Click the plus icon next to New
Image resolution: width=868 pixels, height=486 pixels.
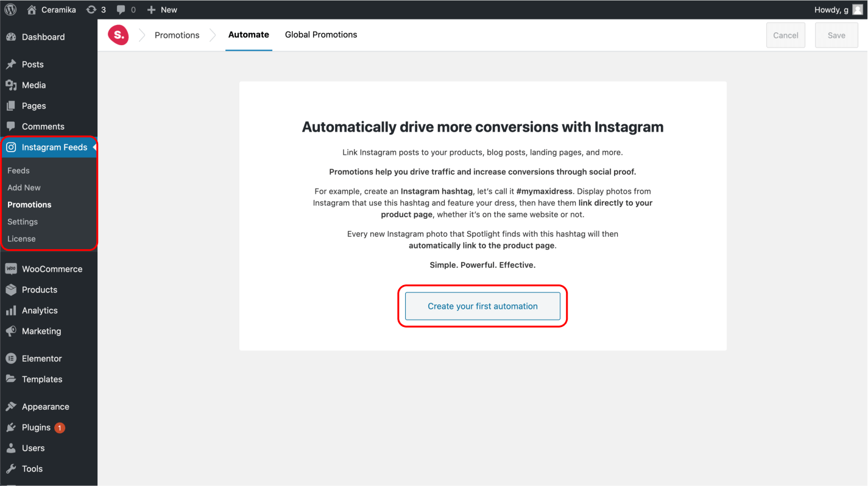[x=152, y=10]
